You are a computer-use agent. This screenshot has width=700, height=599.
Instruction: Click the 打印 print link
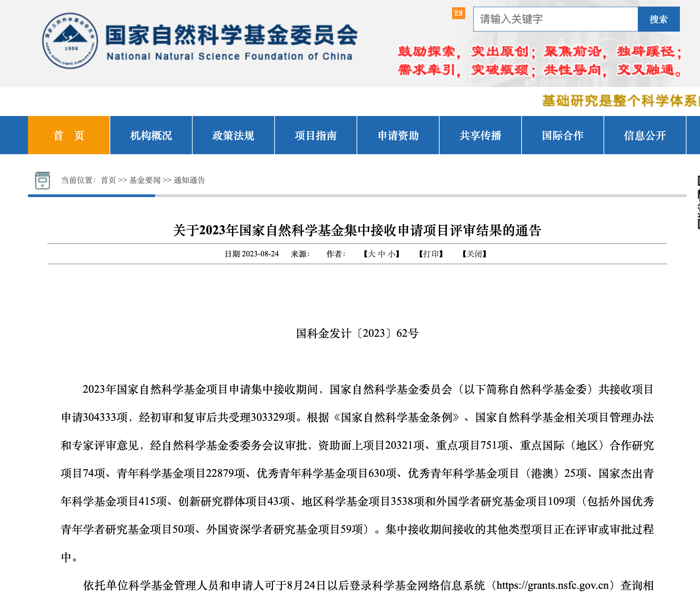click(x=431, y=254)
